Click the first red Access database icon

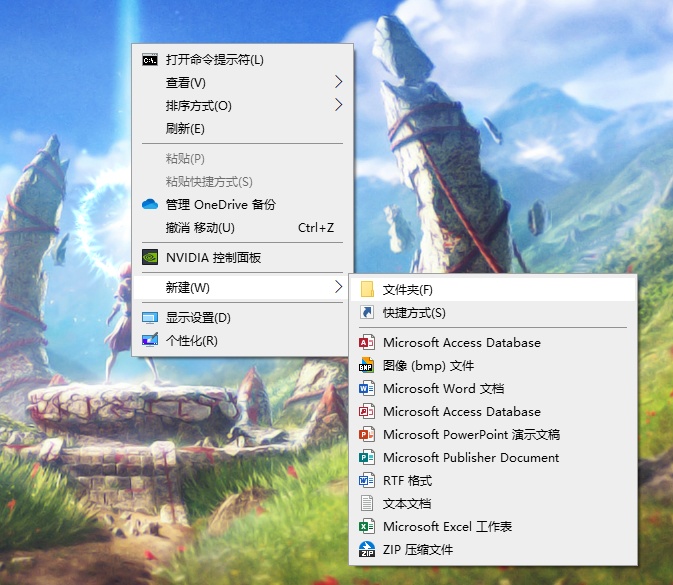(367, 342)
